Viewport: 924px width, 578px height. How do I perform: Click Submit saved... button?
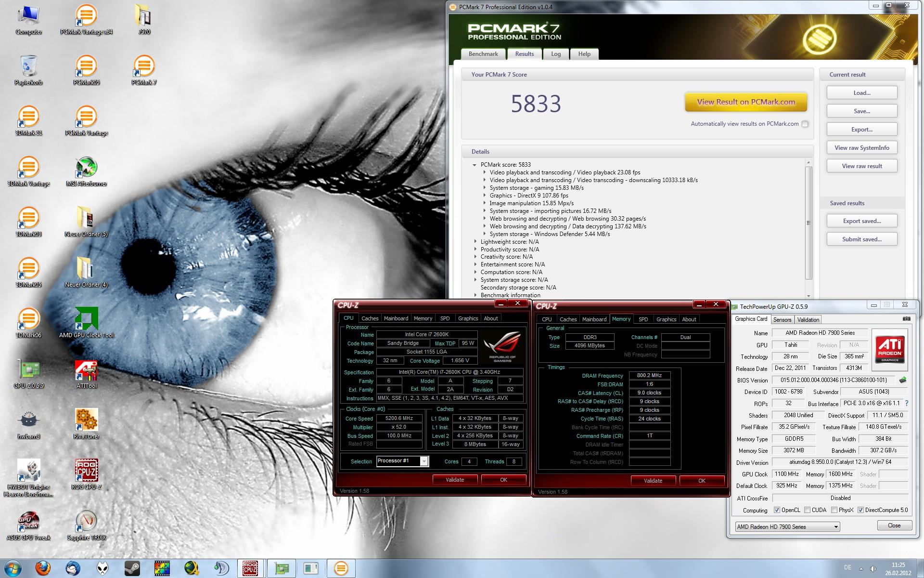point(862,239)
